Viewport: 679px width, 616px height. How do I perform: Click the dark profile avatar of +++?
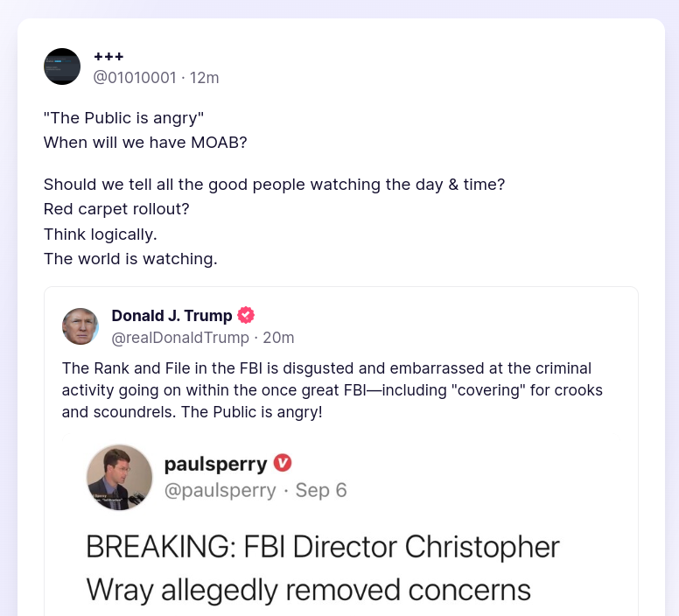[x=62, y=66]
